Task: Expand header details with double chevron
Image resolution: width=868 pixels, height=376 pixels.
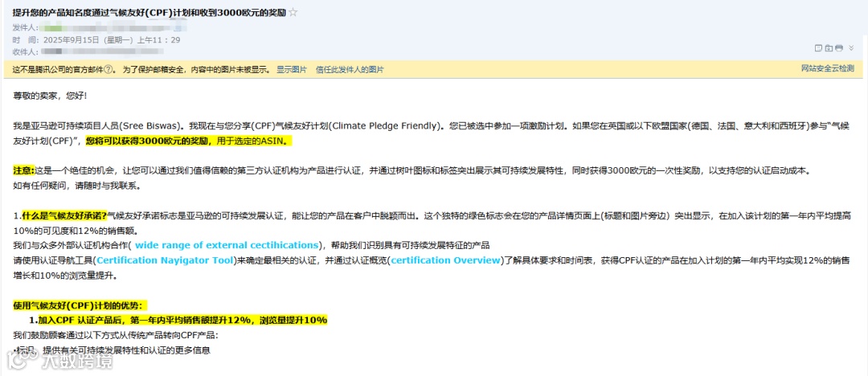Action: (850, 48)
